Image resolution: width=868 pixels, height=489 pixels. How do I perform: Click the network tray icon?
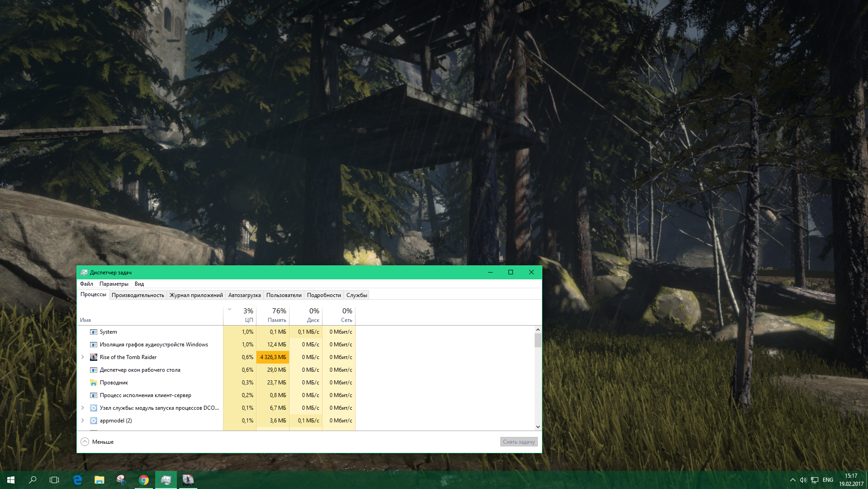pos(815,480)
